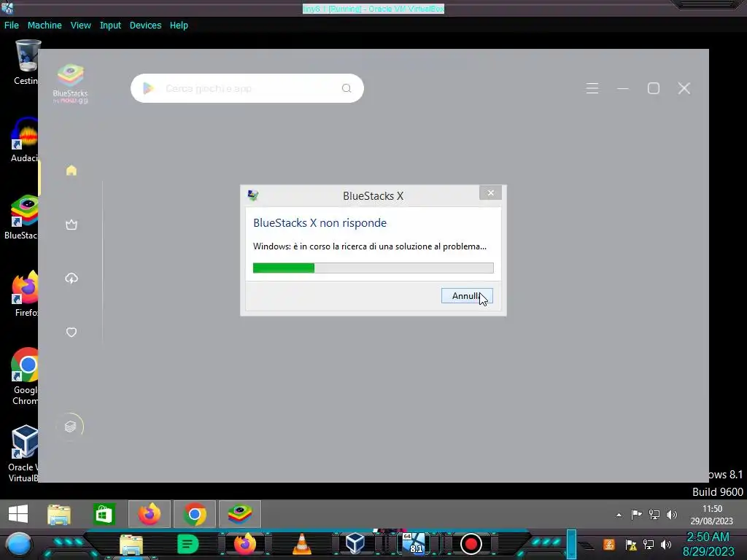This screenshot has height=560, width=747.
Task: Click the red record button in host taskbar
Action: tap(471, 544)
